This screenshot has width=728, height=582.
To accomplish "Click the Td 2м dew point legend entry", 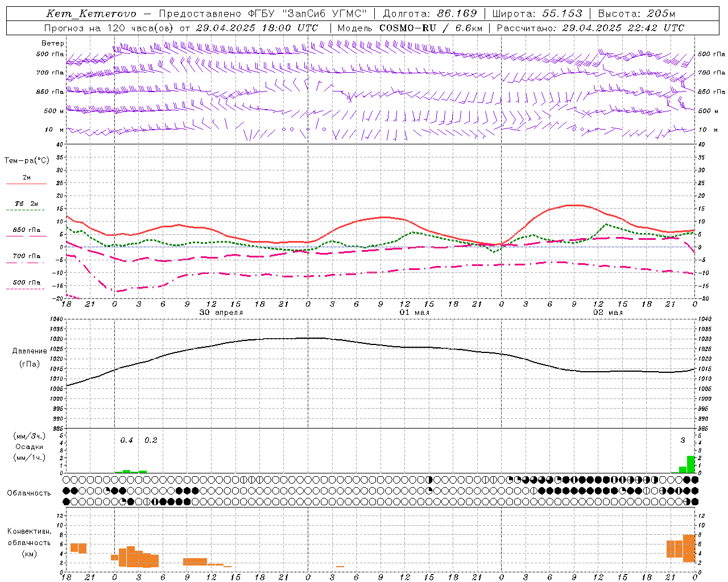I will pos(27,203).
